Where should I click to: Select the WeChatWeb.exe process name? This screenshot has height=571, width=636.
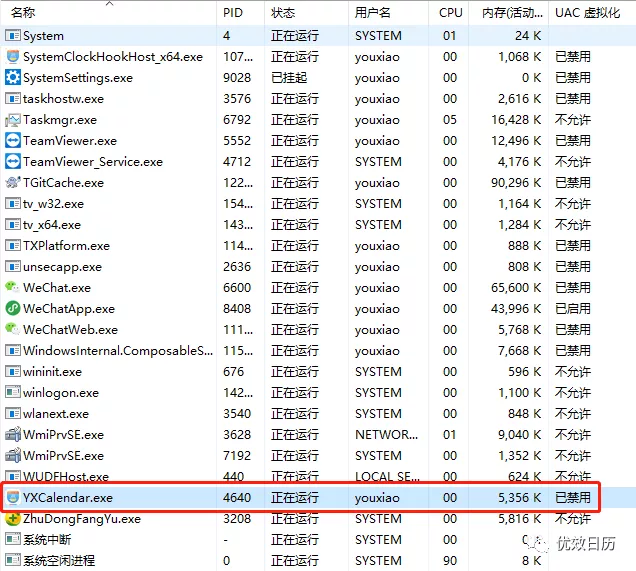[x=70, y=330]
